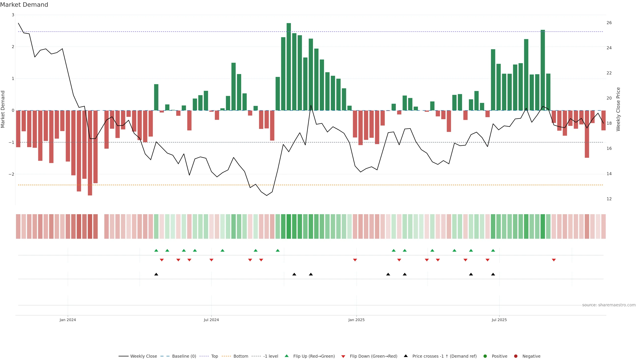Screen dimensions: 644x362
Task: Click the Jul 2024 axis label
Action: pyautogui.click(x=211, y=320)
